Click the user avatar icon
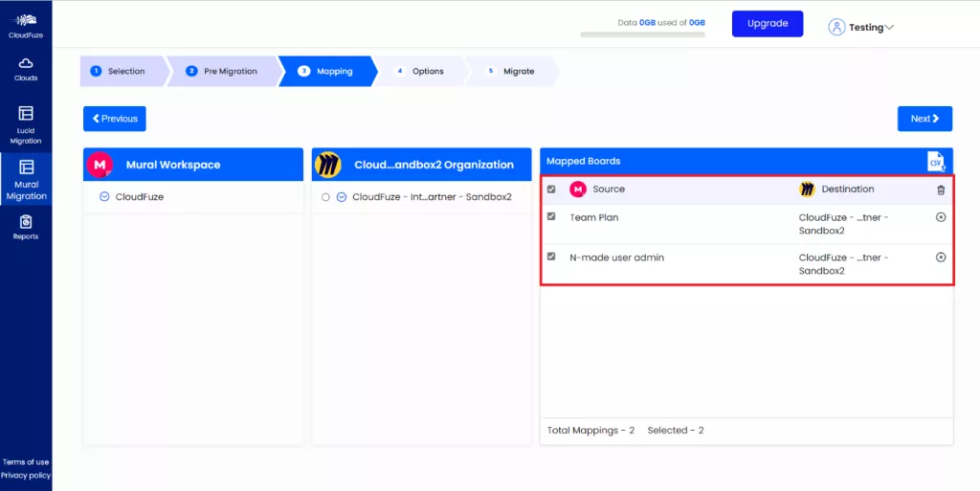Screen dimensions: 980x491 [x=836, y=27]
